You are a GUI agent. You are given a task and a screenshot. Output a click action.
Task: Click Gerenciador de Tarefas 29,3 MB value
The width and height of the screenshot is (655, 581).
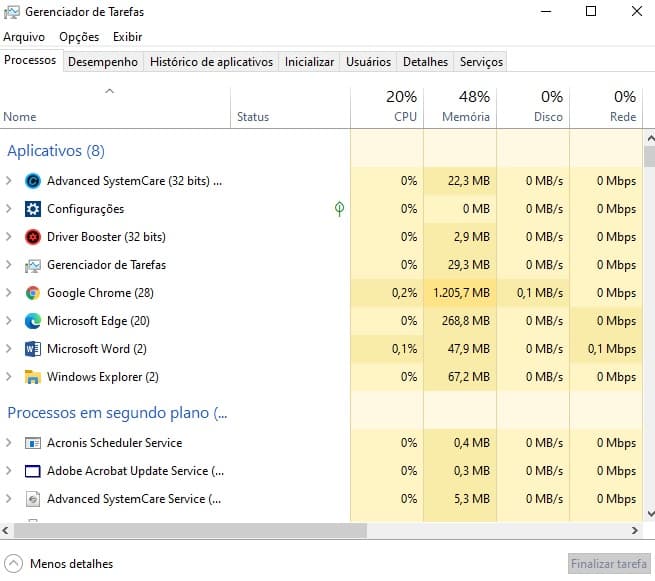(469, 265)
